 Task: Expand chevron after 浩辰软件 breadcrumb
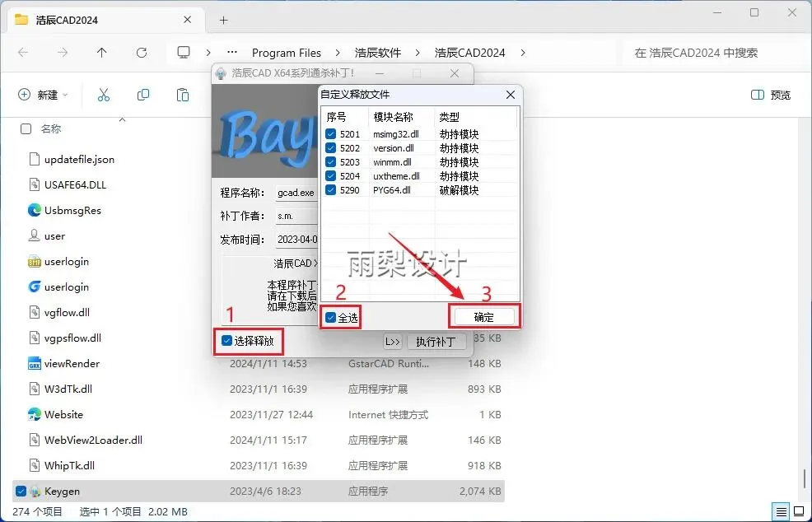418,53
